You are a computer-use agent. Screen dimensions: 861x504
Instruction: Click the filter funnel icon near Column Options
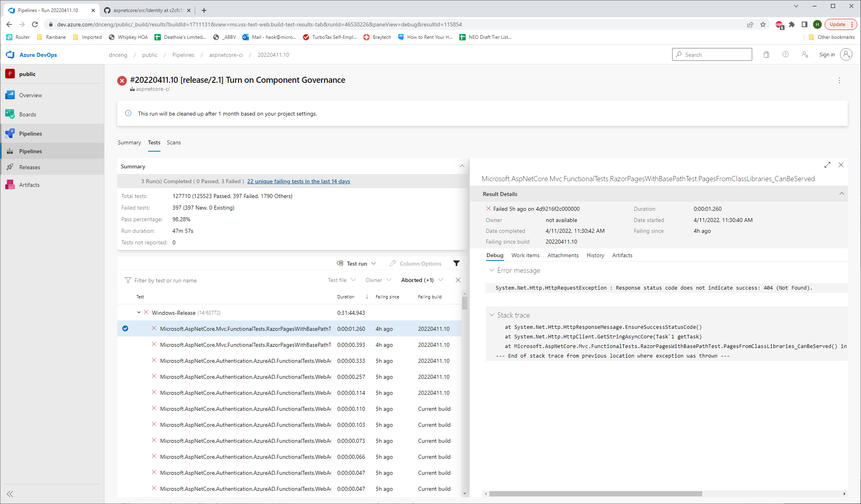456,263
